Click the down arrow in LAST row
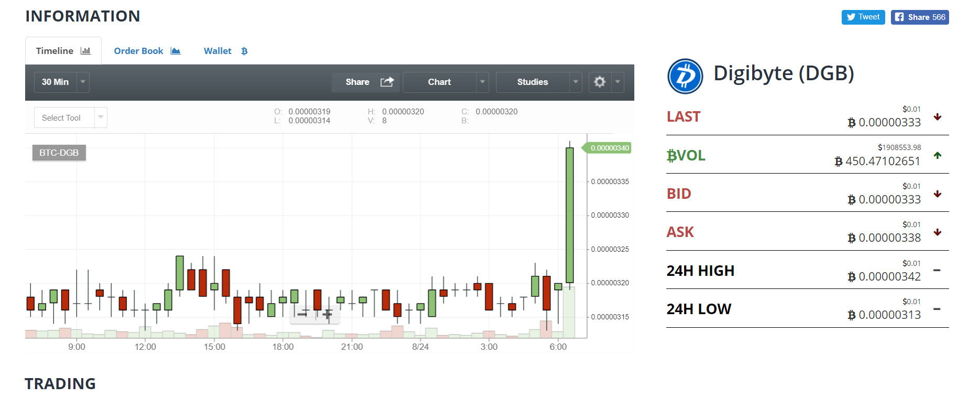Image resolution: width=980 pixels, height=397 pixels. click(x=938, y=117)
